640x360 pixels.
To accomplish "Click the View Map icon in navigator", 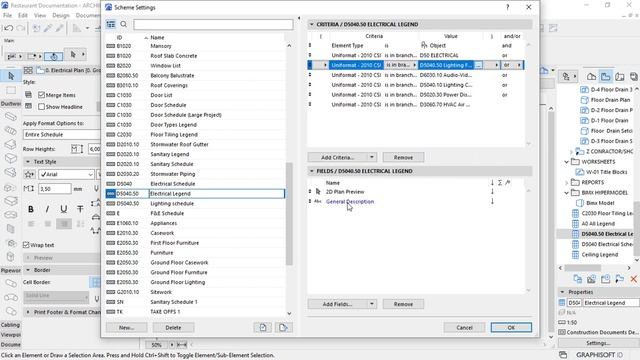I will tap(605, 76).
